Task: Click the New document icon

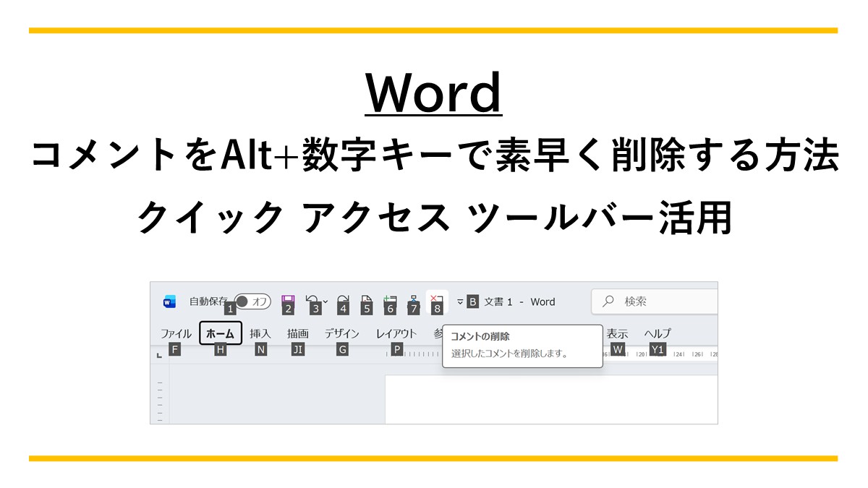Action: pos(367,300)
